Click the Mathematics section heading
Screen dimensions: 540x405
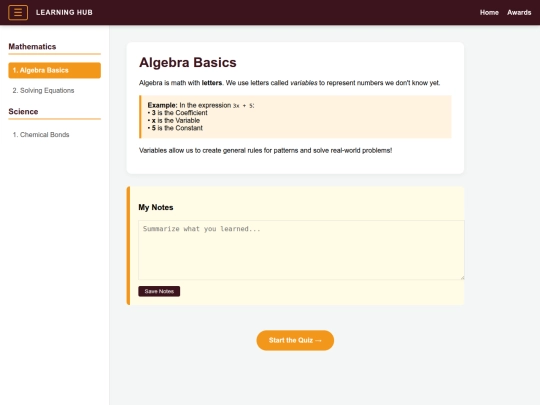coord(32,46)
